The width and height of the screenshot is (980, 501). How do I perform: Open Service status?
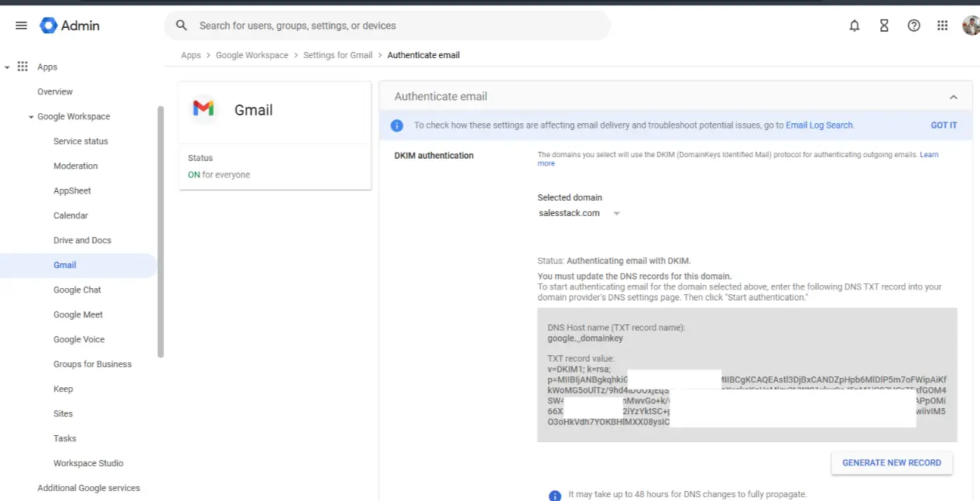pyautogui.click(x=81, y=141)
